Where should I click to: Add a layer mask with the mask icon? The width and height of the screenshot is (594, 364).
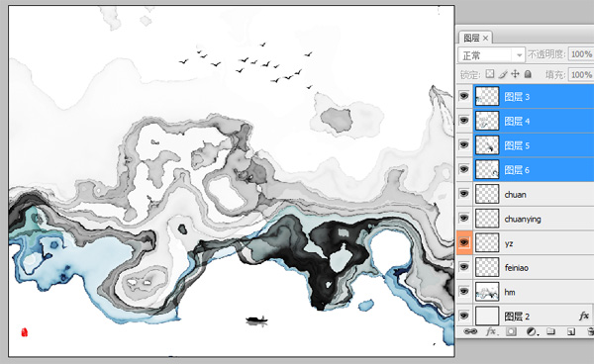click(x=511, y=331)
